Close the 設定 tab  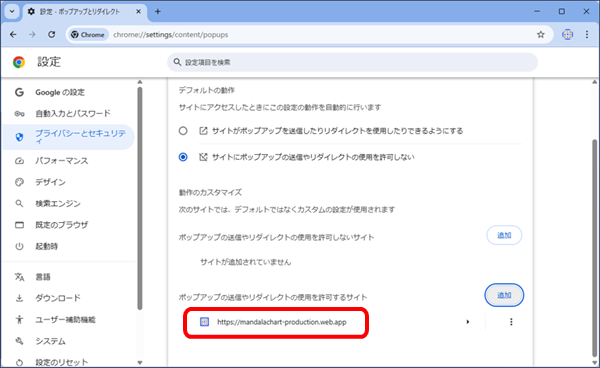pos(139,11)
